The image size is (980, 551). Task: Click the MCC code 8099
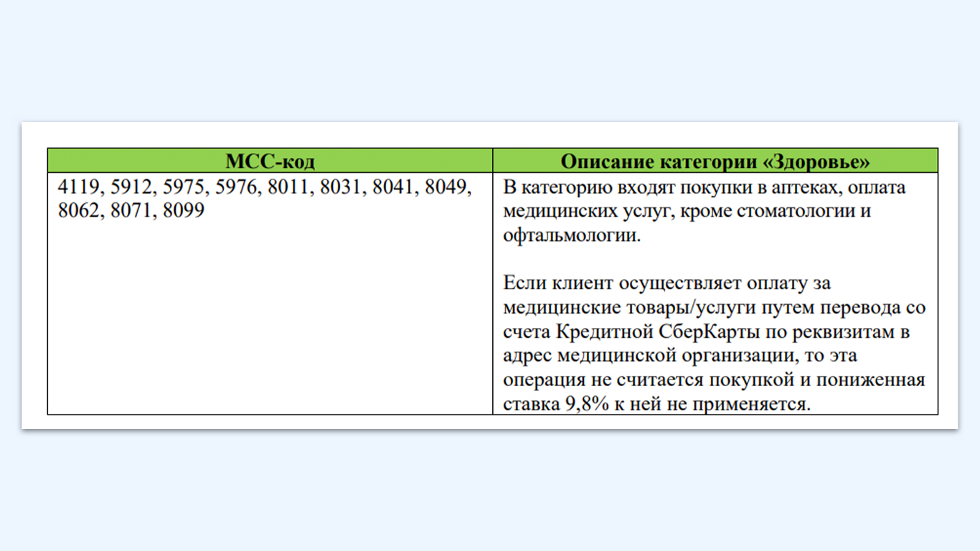(x=183, y=211)
